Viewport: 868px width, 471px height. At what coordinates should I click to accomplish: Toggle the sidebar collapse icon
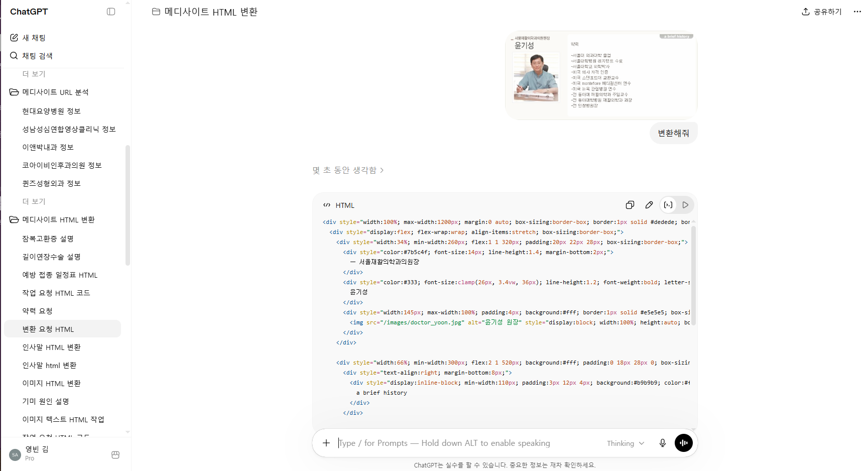pyautogui.click(x=111, y=12)
